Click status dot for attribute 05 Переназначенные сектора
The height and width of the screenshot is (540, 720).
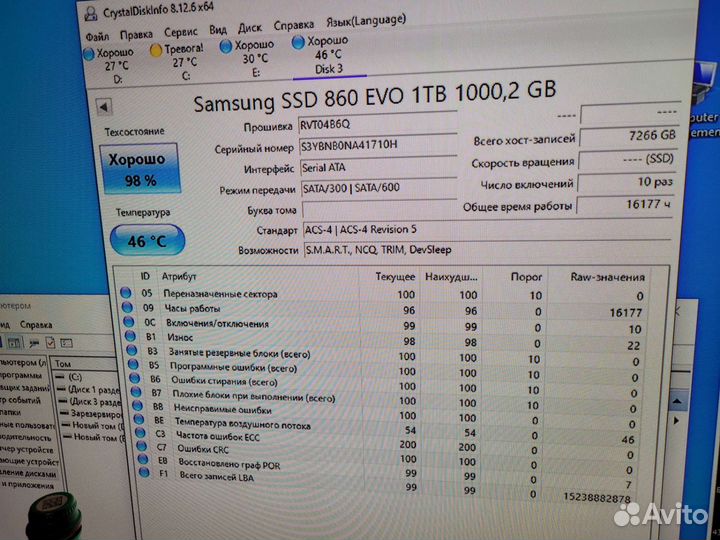[x=125, y=292]
